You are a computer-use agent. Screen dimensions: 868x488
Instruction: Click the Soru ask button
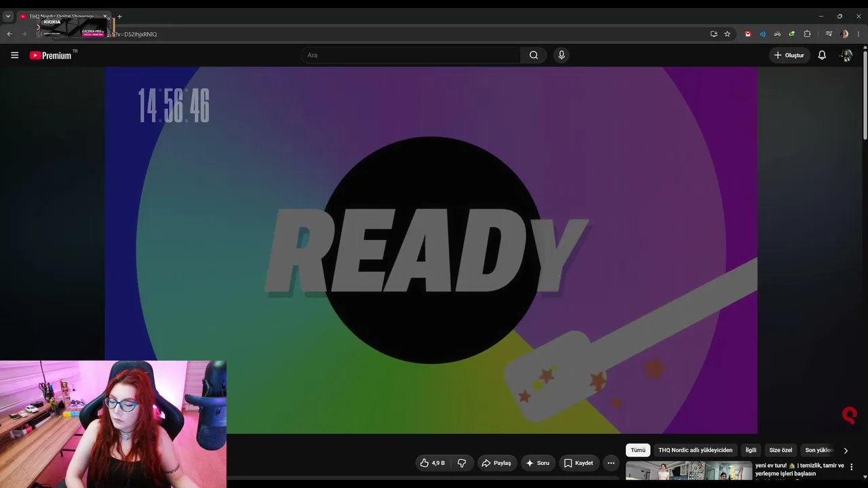tap(538, 463)
